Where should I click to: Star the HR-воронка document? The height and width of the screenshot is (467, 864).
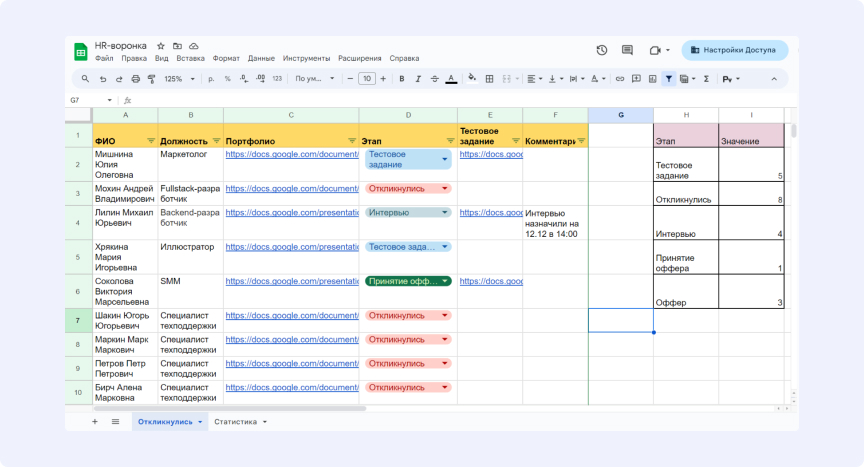tap(161, 46)
